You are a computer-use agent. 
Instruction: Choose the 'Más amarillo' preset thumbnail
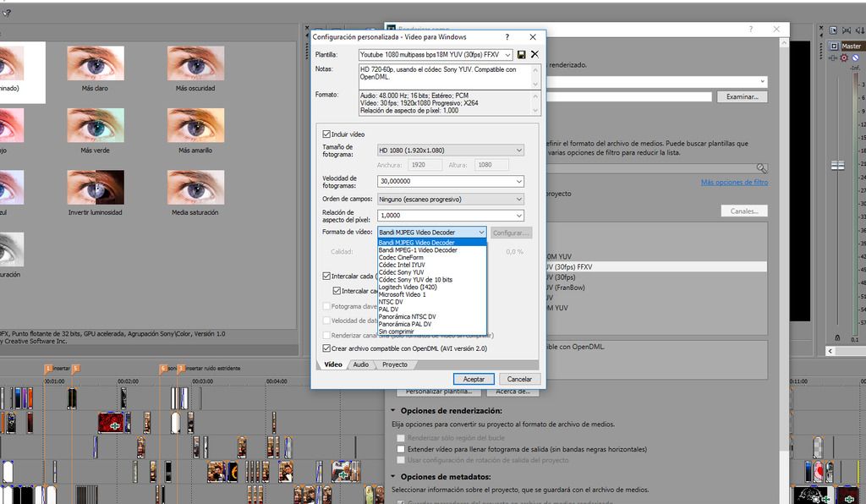[x=195, y=125]
